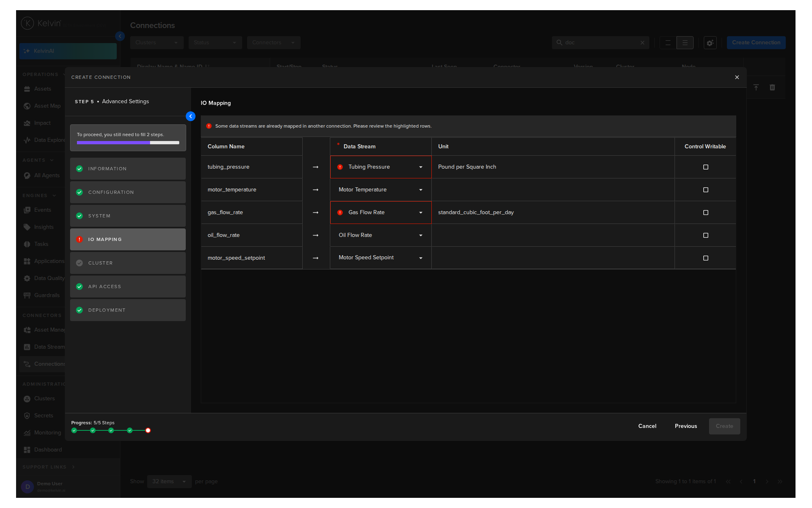Image resolution: width=812 pixels, height=508 pixels.
Task: Open Gas Flow Rate data stream dropdown
Action: [381, 213]
